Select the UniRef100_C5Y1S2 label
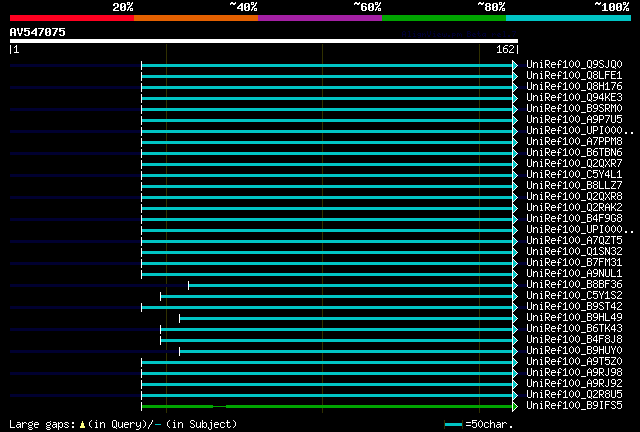Image resolution: width=640 pixels, height=432 pixels. click(574, 296)
